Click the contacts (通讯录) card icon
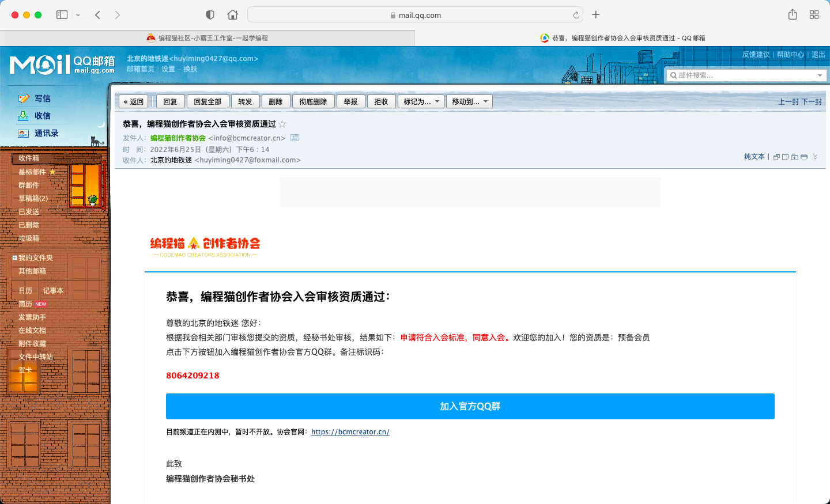 (x=24, y=133)
